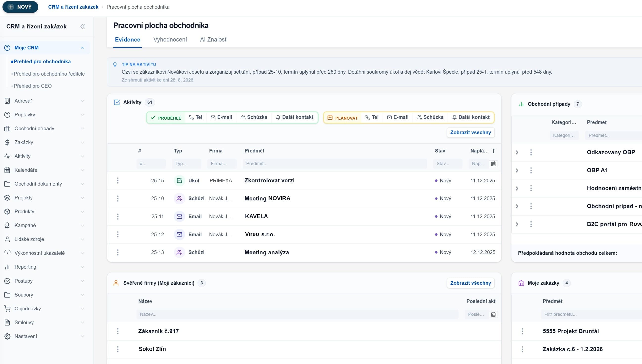The height and width of the screenshot is (364, 642).
Task: Plan an E-mail under PLÁNOVAT
Action: pyautogui.click(x=398, y=117)
